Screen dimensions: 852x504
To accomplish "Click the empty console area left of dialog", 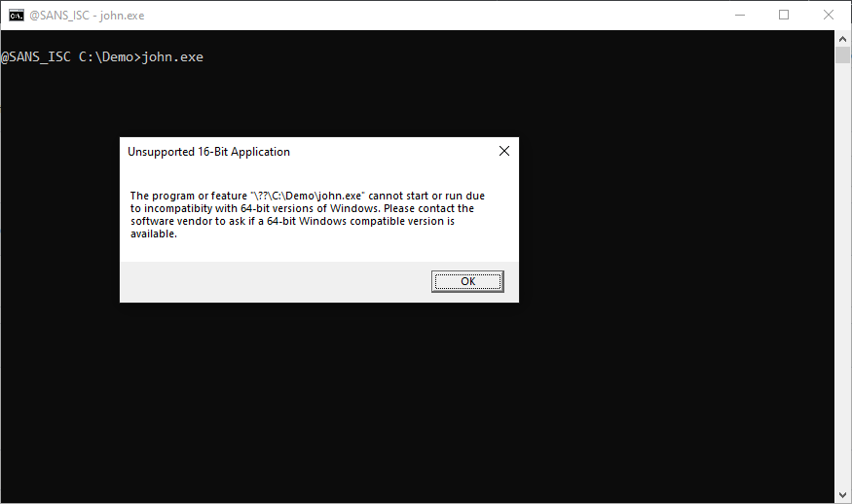I will point(58,224).
